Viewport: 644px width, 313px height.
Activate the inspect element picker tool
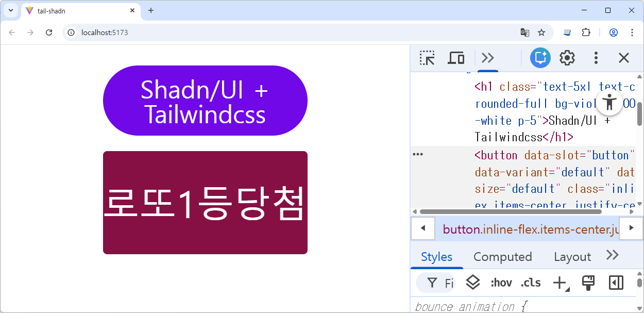point(427,58)
